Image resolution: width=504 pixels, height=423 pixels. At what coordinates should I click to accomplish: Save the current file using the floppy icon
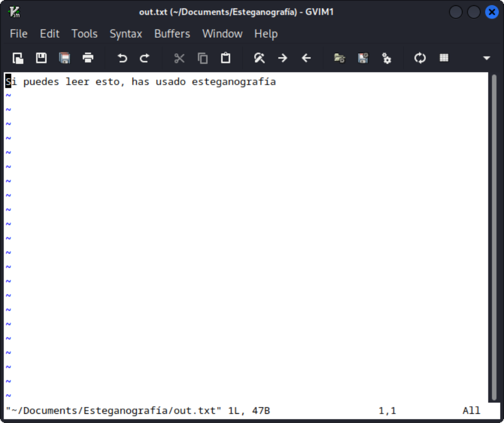41,58
